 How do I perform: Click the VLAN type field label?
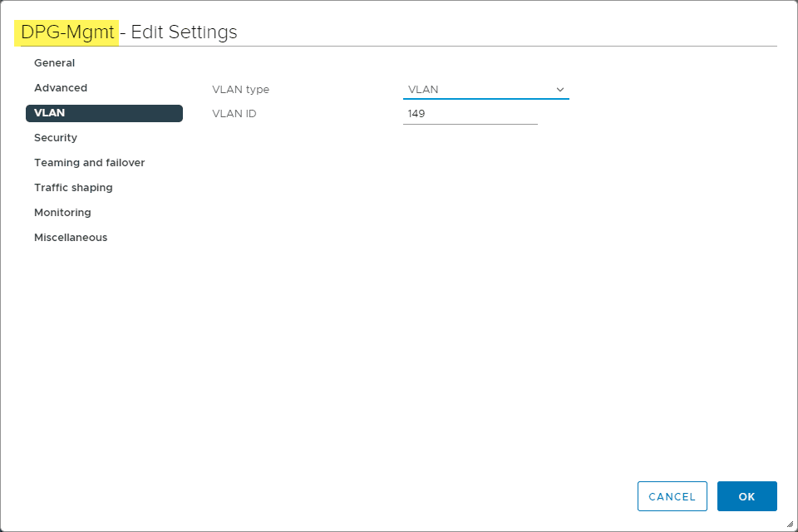tap(241, 90)
